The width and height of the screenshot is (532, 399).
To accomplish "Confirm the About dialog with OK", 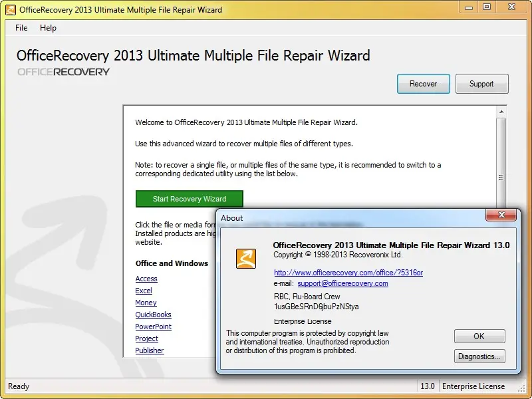I will [x=479, y=336].
